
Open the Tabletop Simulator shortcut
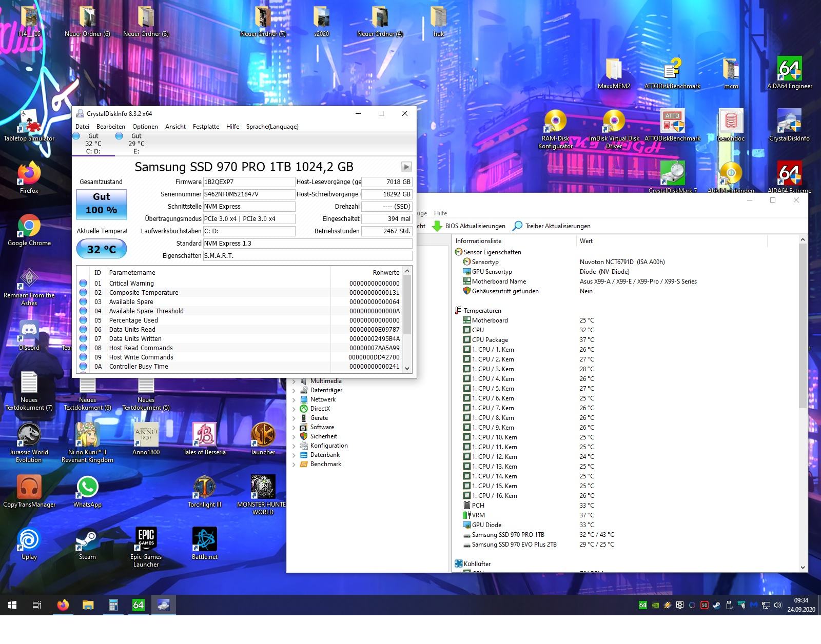[x=29, y=126]
